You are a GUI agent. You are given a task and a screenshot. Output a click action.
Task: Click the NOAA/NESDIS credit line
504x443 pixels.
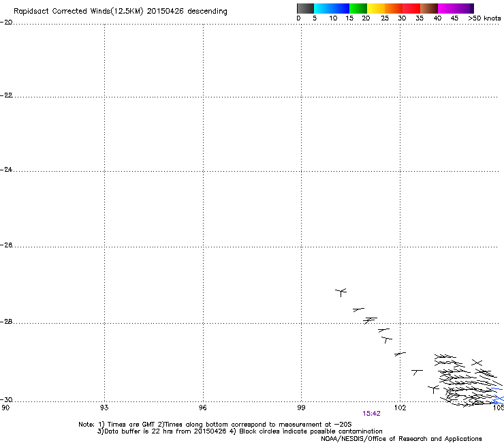(x=401, y=439)
